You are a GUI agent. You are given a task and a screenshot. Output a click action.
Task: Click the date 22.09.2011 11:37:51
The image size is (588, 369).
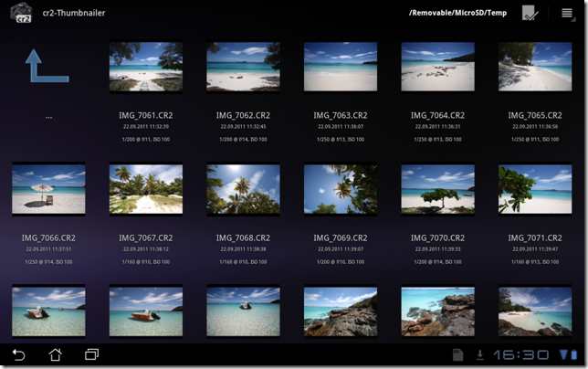[48, 249]
